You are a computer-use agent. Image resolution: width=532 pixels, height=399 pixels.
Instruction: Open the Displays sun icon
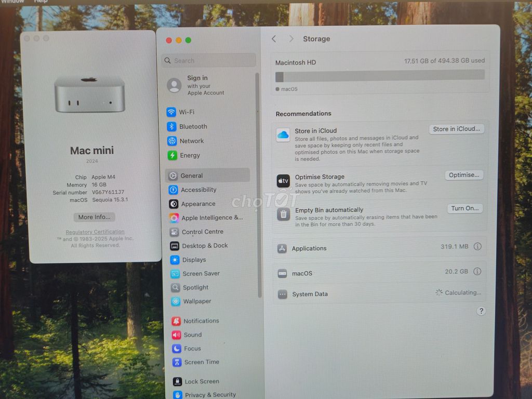tap(175, 260)
